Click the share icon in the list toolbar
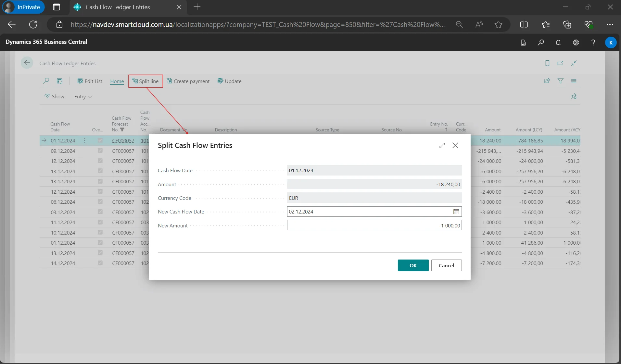The height and width of the screenshot is (364, 621). (x=547, y=81)
